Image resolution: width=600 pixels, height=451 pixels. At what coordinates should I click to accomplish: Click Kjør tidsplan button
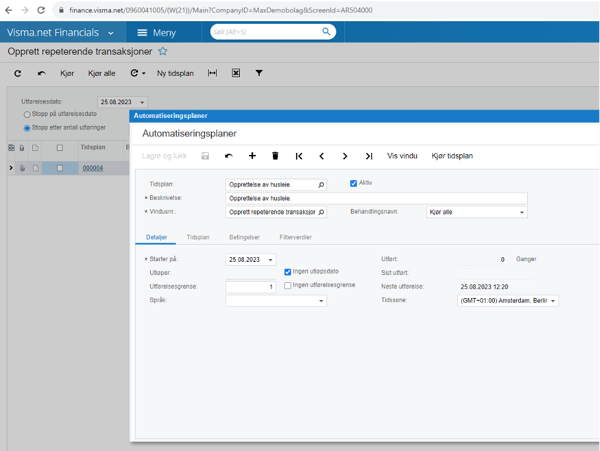click(x=452, y=156)
